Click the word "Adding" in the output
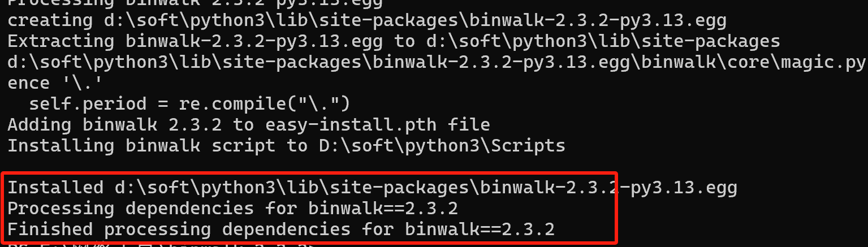 tap(39, 124)
